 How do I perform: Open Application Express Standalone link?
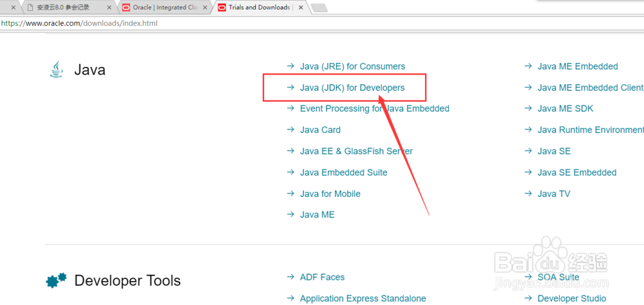pyautogui.click(x=363, y=299)
